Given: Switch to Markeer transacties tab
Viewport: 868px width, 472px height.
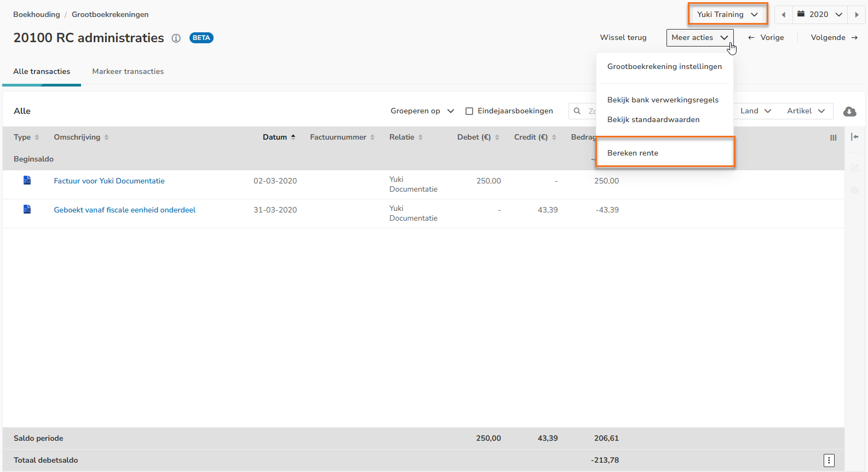Looking at the screenshot, I should pyautogui.click(x=128, y=72).
